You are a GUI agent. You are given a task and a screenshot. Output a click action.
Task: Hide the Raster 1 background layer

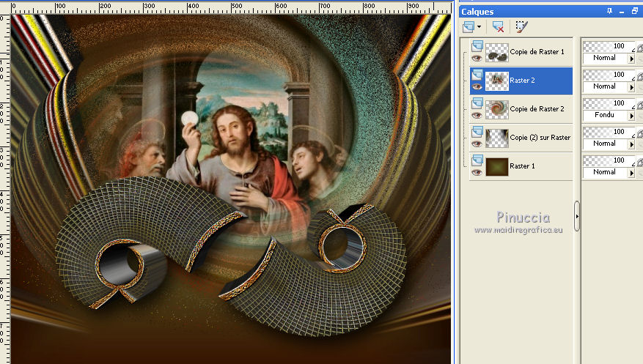[x=477, y=173]
